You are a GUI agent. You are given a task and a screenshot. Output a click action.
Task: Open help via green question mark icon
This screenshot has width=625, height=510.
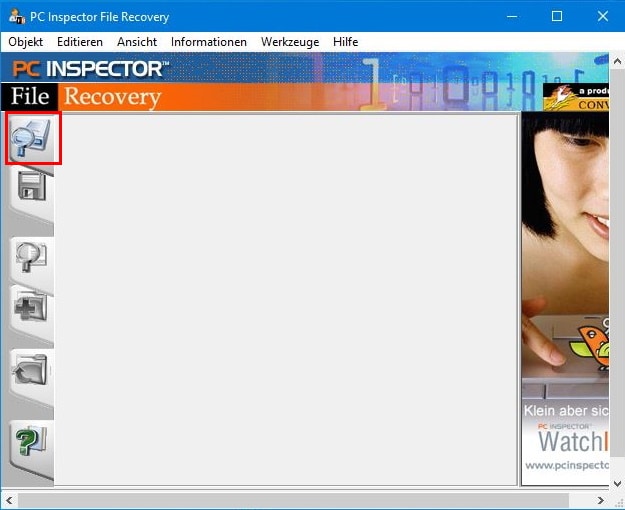[x=31, y=440]
